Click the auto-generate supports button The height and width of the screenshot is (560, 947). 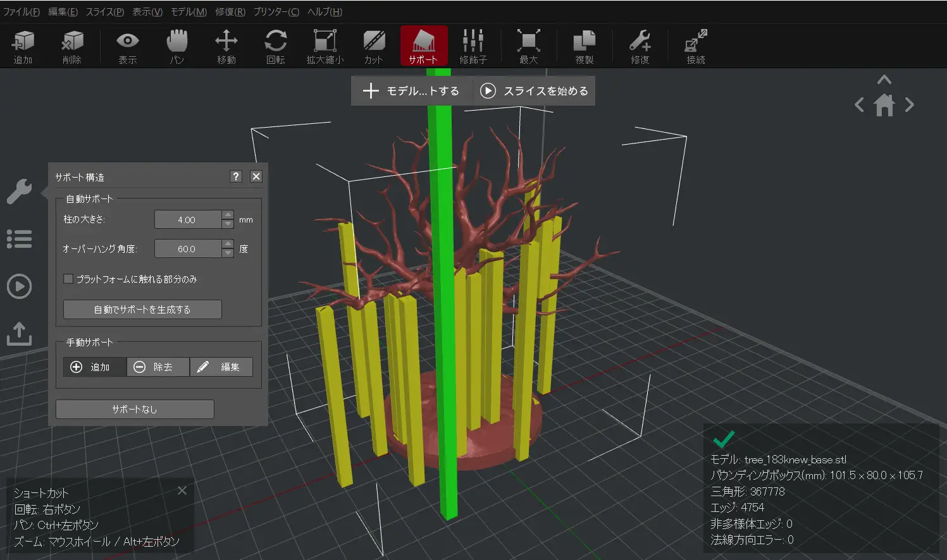[x=142, y=310]
